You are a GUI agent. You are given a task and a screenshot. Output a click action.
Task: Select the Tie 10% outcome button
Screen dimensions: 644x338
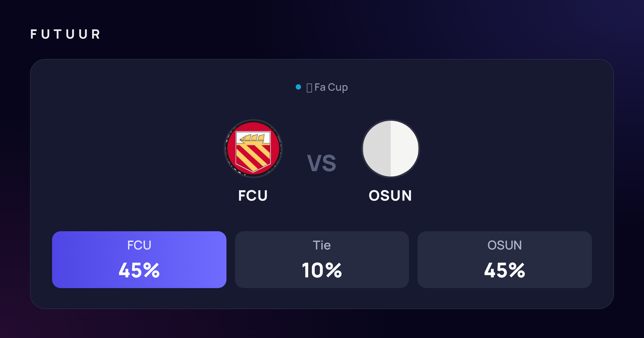tap(322, 260)
